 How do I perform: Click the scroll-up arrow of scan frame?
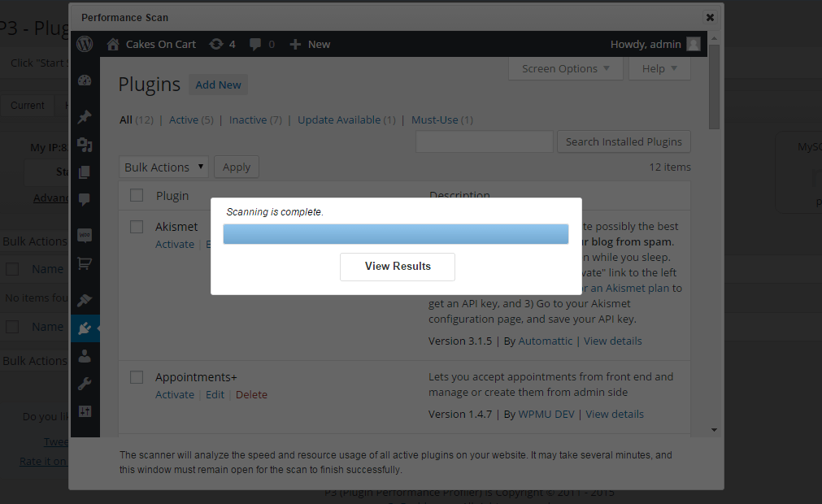pyautogui.click(x=714, y=39)
